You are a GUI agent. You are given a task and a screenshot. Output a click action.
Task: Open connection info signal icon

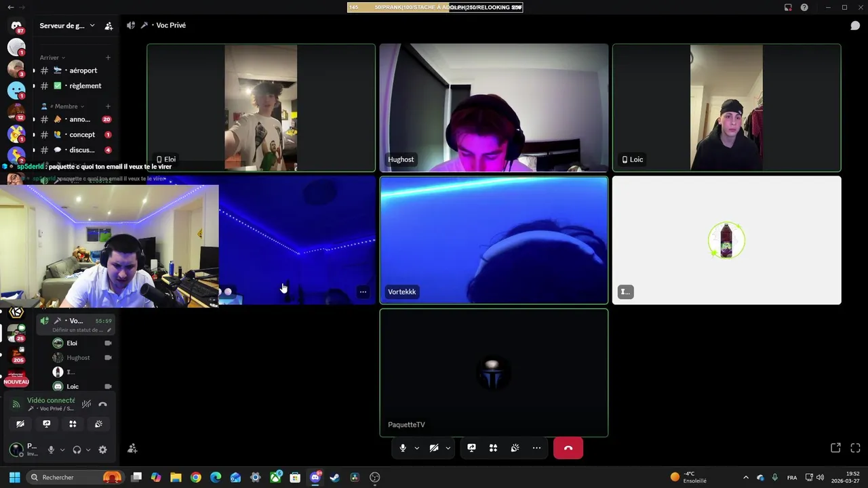tap(16, 405)
